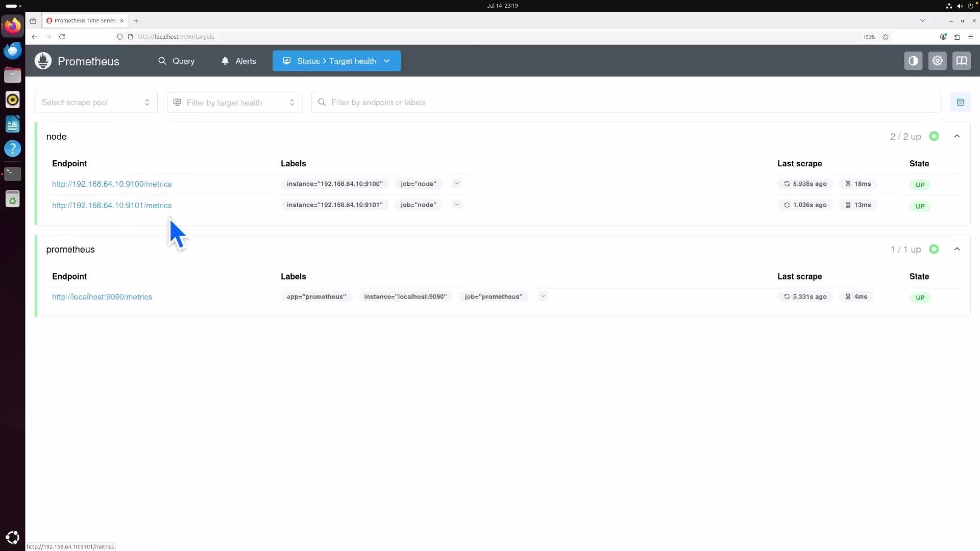Click the collapse all pools icon
Viewport: 980px width, 551px height.
pyautogui.click(x=960, y=102)
